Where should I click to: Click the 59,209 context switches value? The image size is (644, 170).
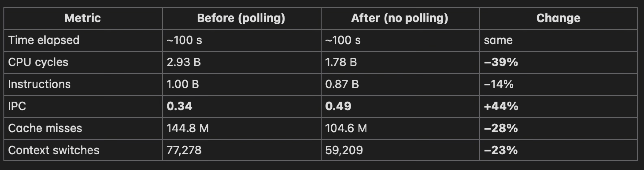[344, 150]
